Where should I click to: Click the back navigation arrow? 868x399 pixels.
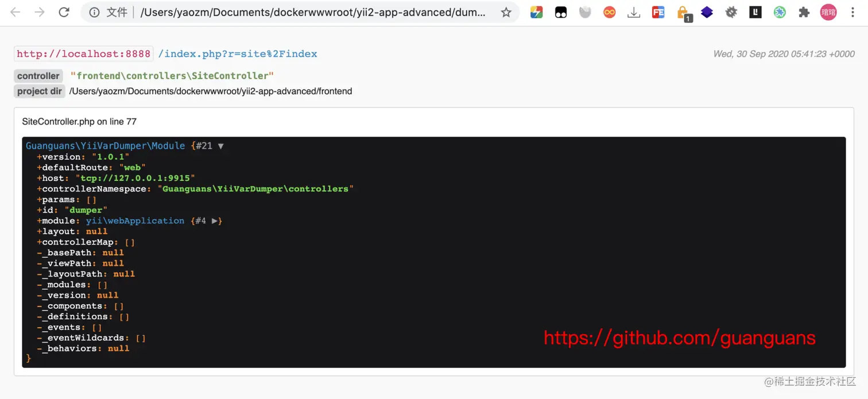(15, 11)
